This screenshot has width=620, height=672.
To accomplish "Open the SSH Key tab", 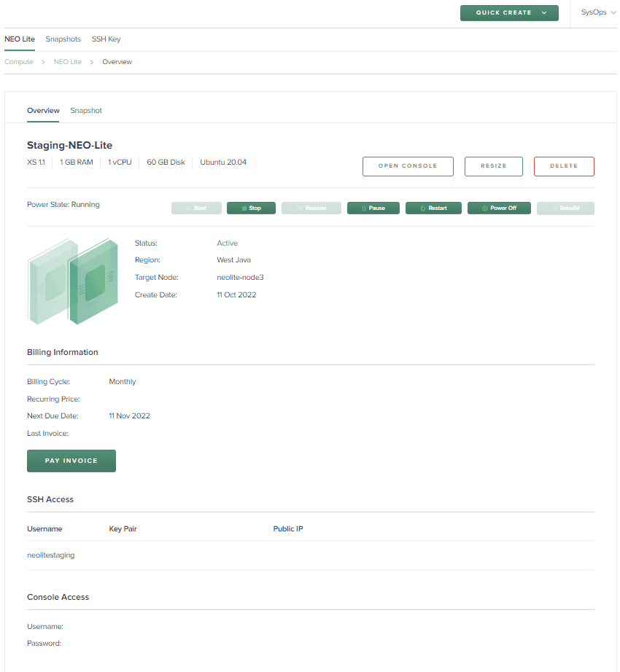I will (x=106, y=39).
